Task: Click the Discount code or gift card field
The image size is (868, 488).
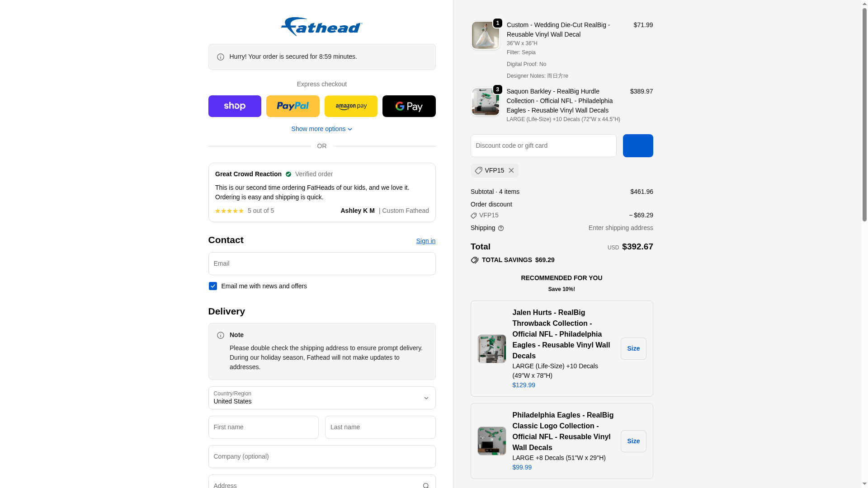Action: (543, 145)
